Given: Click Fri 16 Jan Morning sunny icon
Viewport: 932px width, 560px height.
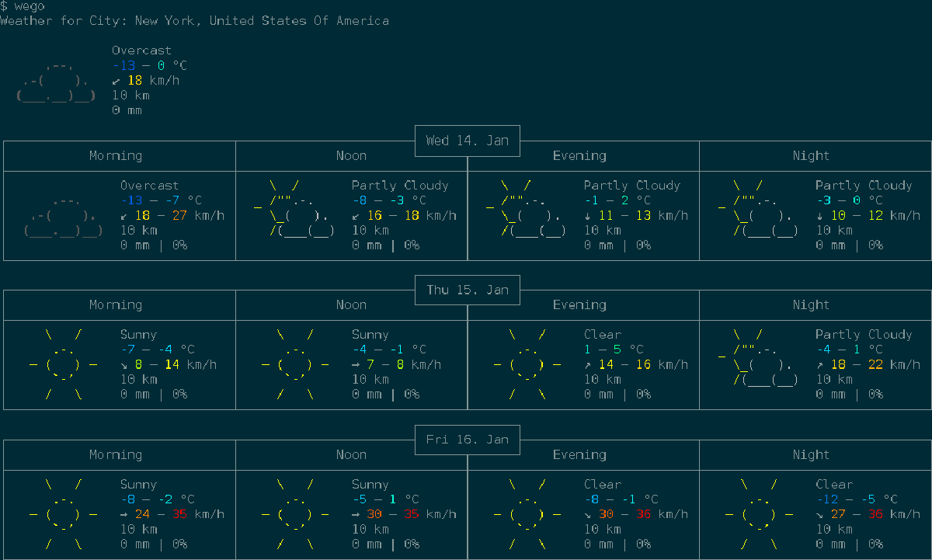Looking at the screenshot, I should [64, 514].
